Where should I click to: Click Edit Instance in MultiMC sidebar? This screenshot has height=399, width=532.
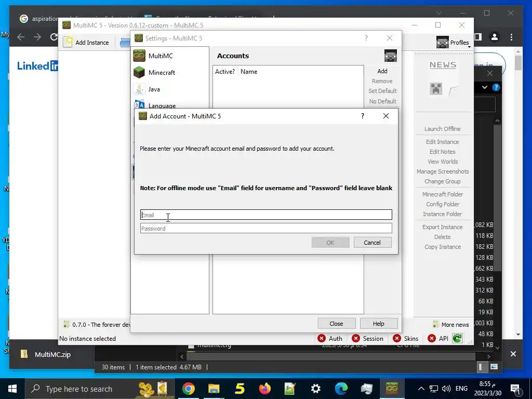(443, 142)
